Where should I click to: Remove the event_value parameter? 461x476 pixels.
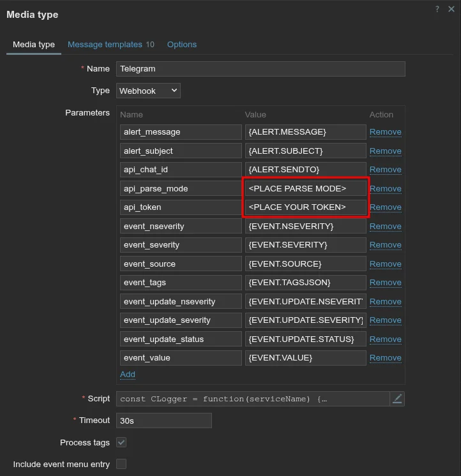(x=386, y=357)
